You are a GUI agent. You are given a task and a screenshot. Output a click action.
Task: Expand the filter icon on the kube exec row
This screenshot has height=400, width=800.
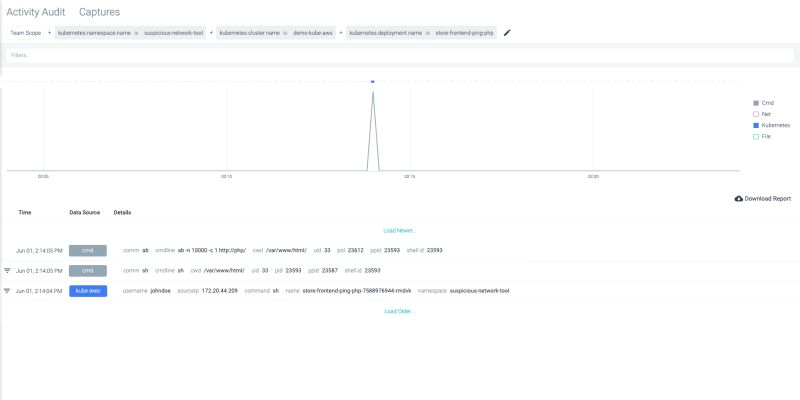[x=7, y=291]
